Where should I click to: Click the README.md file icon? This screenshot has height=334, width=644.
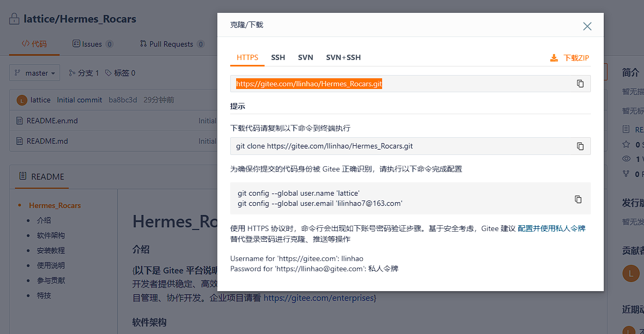coord(20,141)
